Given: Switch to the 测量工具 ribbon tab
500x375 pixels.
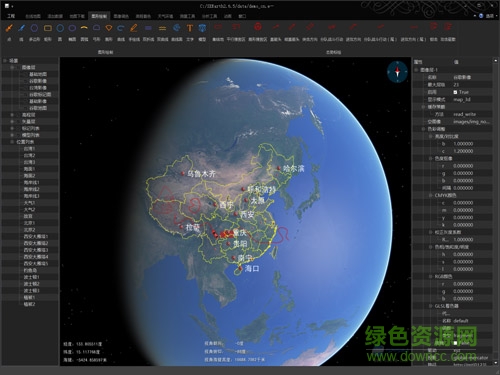Looking at the screenshot, I should [x=187, y=16].
